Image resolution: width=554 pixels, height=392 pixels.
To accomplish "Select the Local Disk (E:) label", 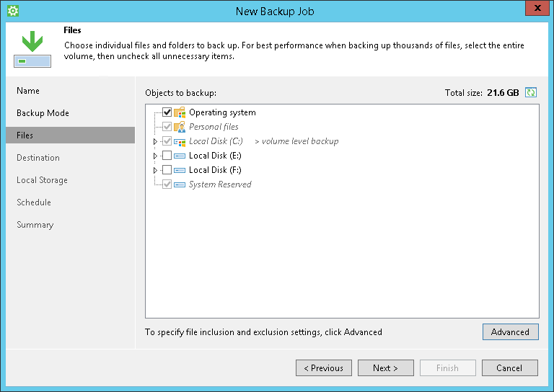I will click(x=215, y=156).
